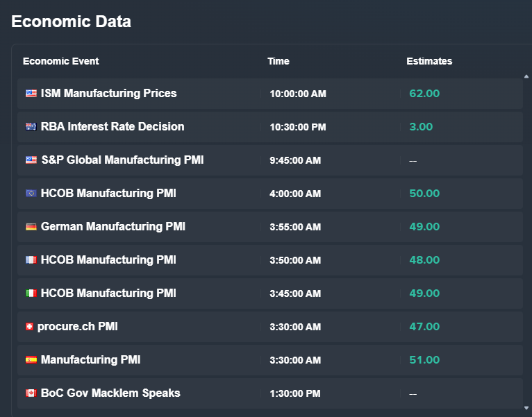Click the Economic Data heading
Viewport: 532px width, 417px height.
(x=72, y=22)
